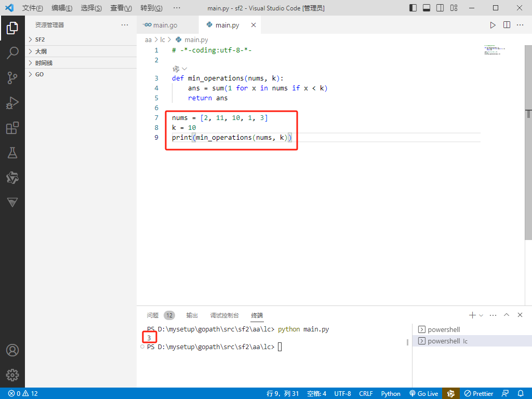The height and width of the screenshot is (399, 532).
Task: Switch to the 调试控制台 tab
Action: click(224, 315)
